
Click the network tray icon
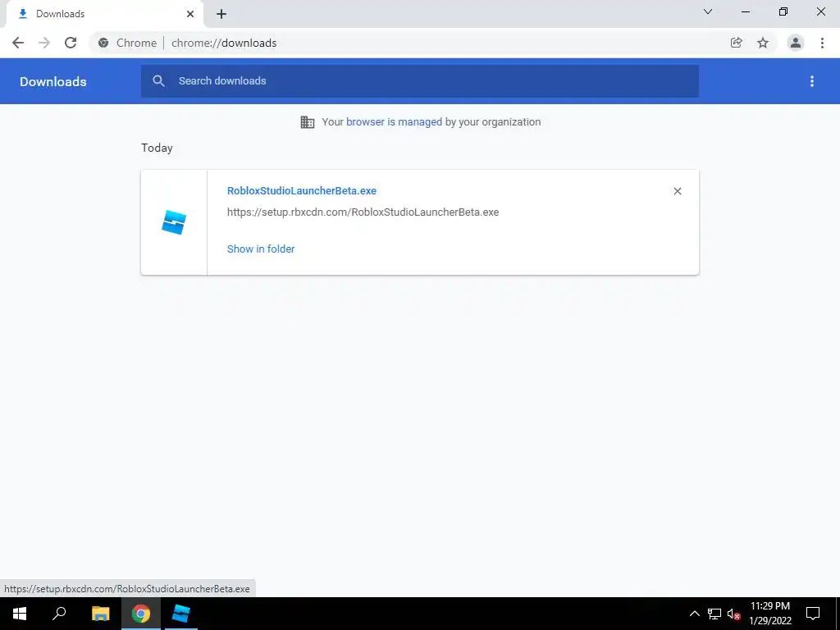click(x=714, y=614)
